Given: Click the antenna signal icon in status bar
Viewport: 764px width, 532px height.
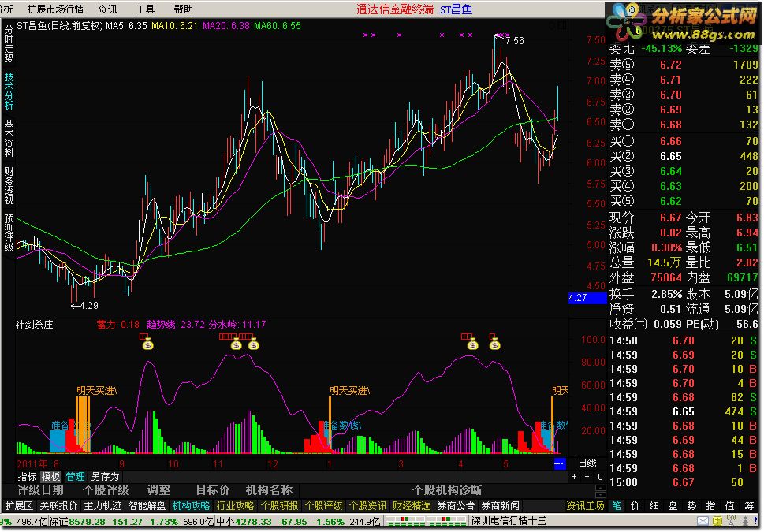Looking at the screenshot, I should [731, 521].
